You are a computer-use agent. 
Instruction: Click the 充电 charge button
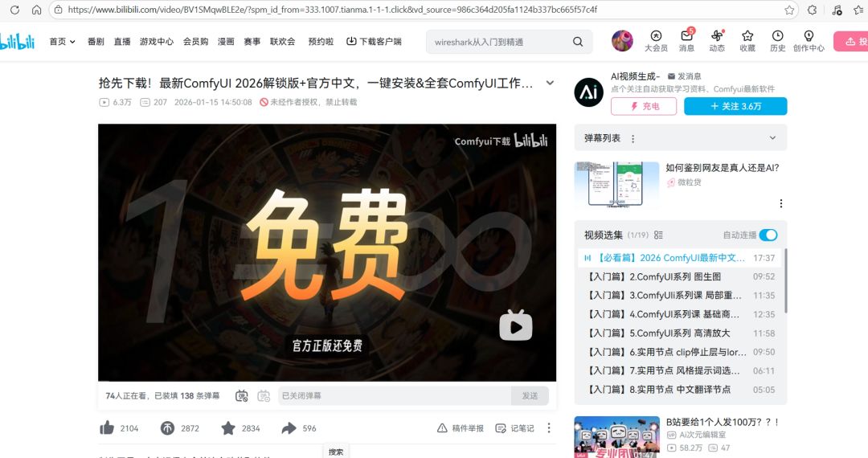click(x=644, y=106)
